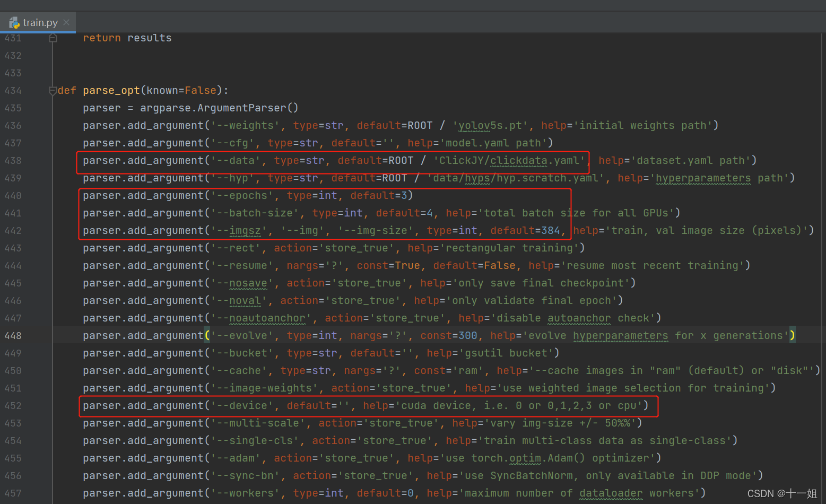The width and height of the screenshot is (826, 504).
Task: Click the '--bucket' argument string
Action: [x=242, y=353]
